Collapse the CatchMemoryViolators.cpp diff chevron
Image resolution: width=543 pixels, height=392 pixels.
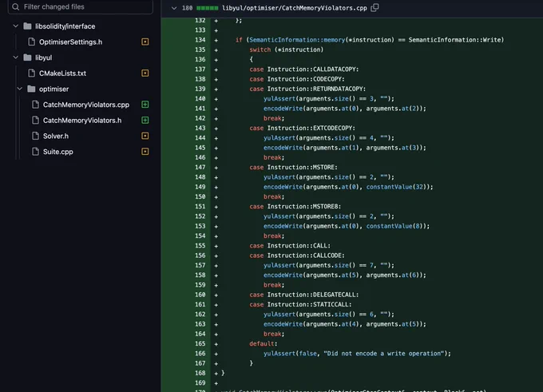click(174, 8)
